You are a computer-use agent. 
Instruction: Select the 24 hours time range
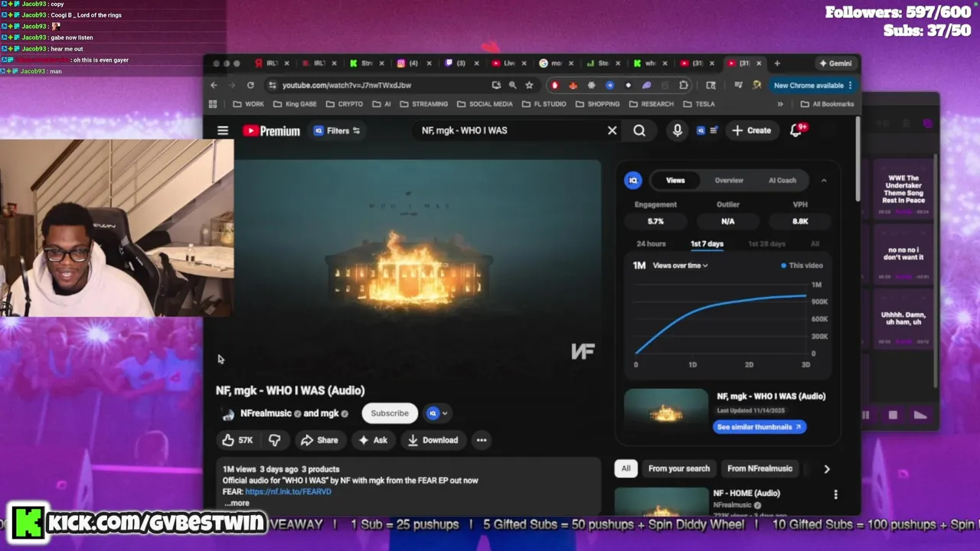coord(651,244)
